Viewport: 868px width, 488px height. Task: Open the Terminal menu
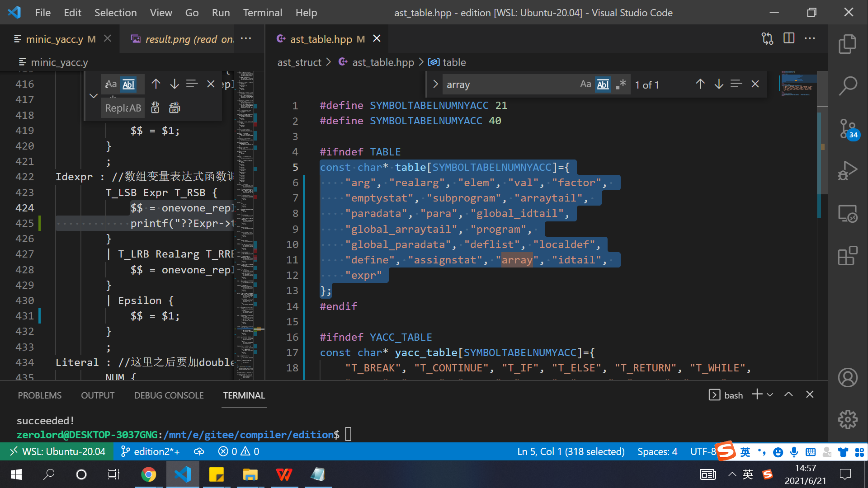tap(262, 13)
